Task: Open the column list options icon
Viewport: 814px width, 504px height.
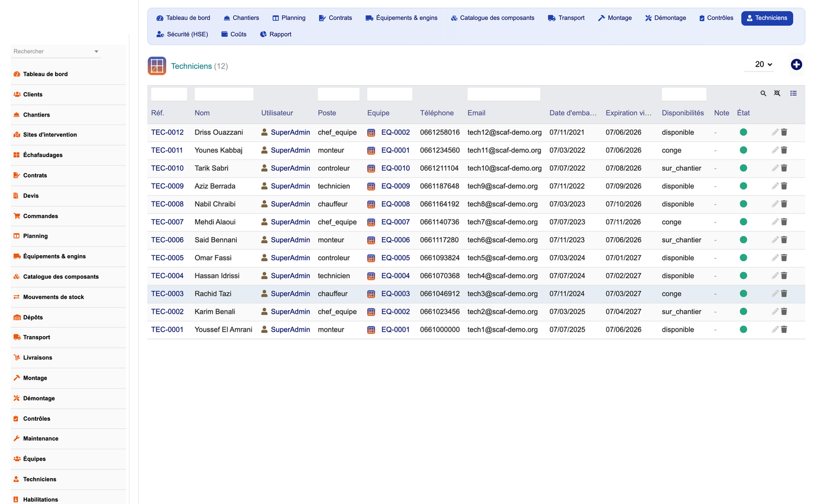Action: pyautogui.click(x=793, y=93)
